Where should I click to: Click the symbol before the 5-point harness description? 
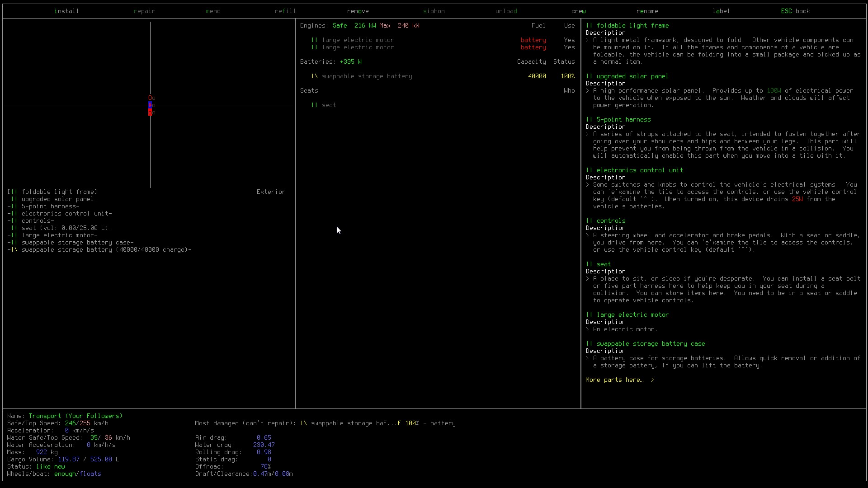(x=589, y=120)
